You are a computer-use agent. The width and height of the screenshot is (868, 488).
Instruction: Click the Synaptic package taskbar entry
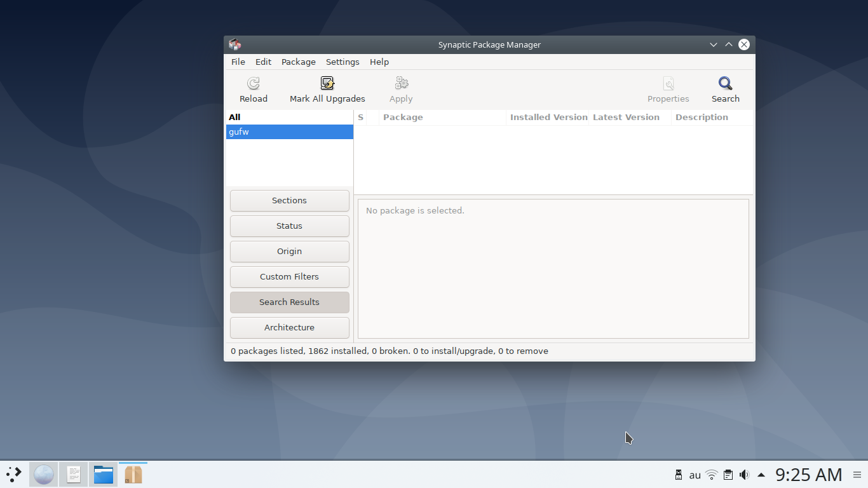[133, 474]
